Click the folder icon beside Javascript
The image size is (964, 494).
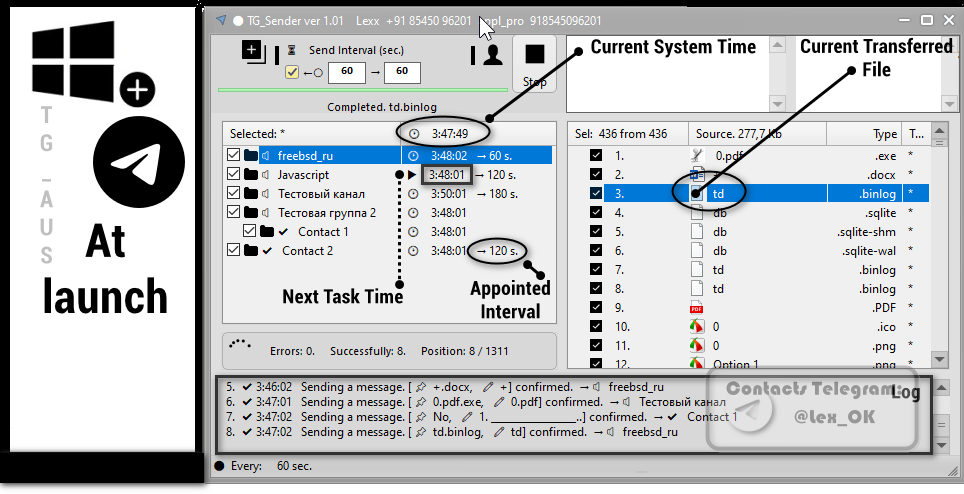251,174
